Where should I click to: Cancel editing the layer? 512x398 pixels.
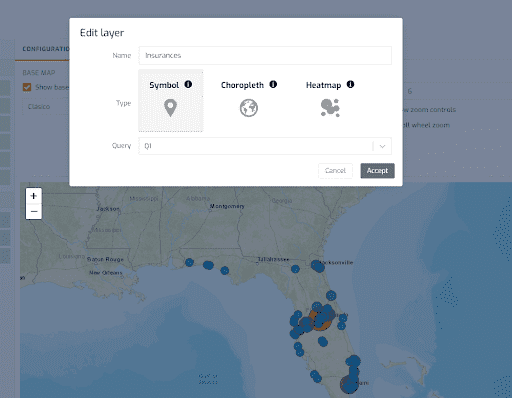(335, 171)
